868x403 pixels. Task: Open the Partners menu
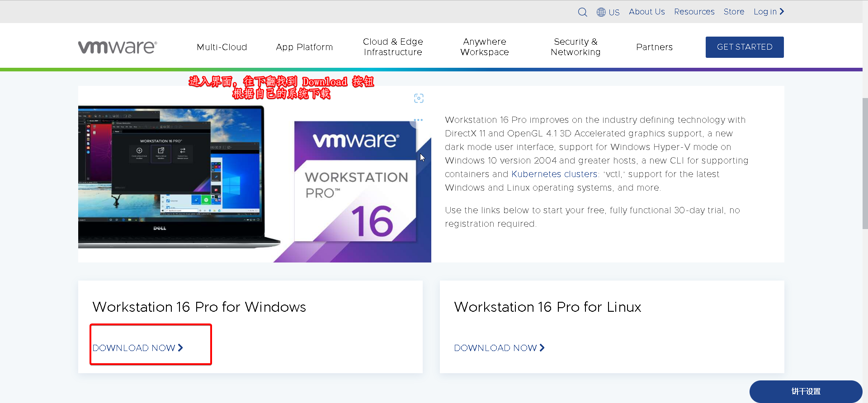(x=654, y=47)
